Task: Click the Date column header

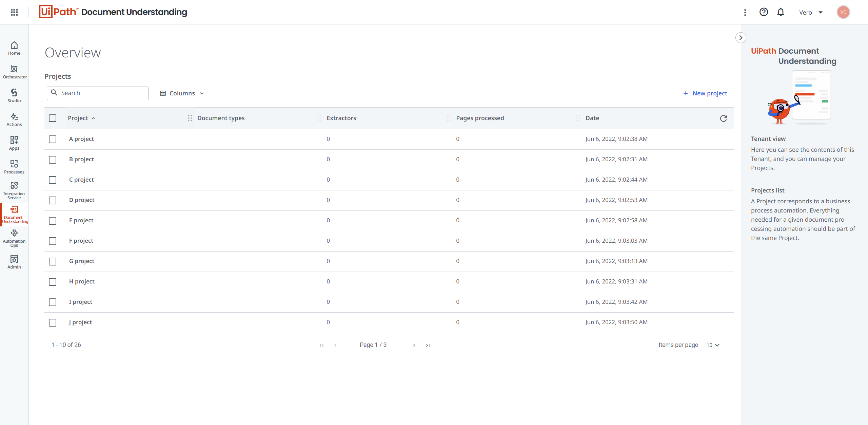Action: (592, 118)
